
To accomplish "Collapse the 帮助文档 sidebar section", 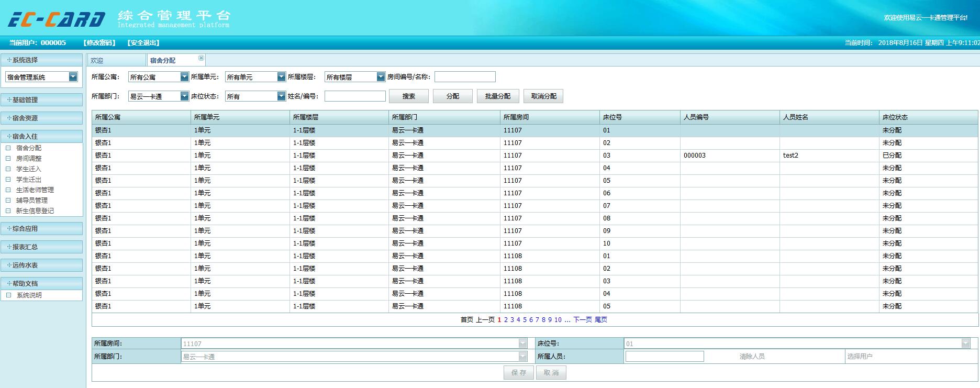I will [41, 283].
